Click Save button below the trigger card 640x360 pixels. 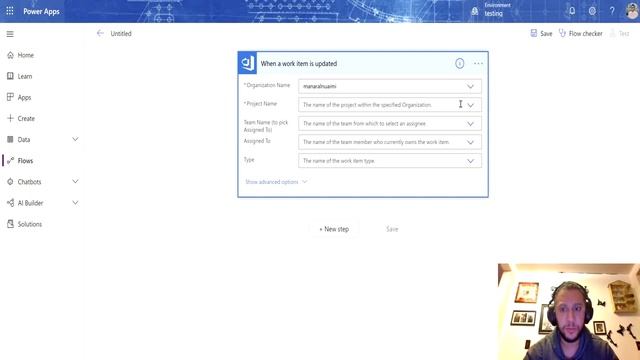point(392,229)
